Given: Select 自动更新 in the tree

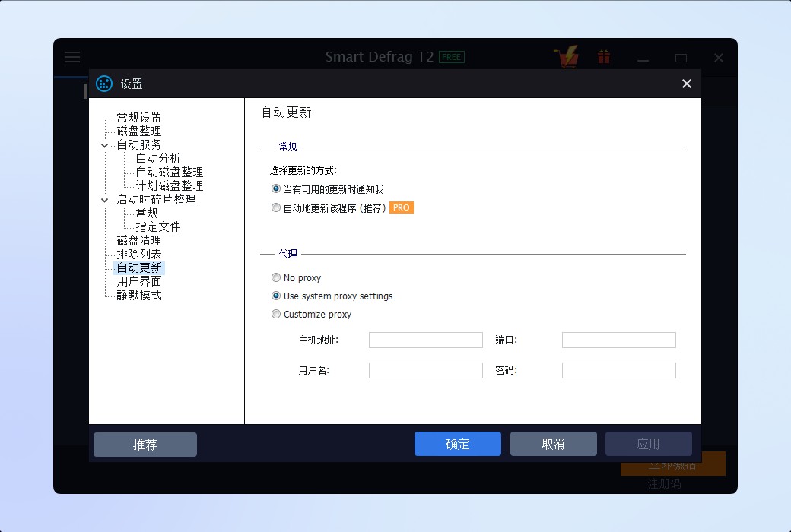Looking at the screenshot, I should [x=139, y=268].
